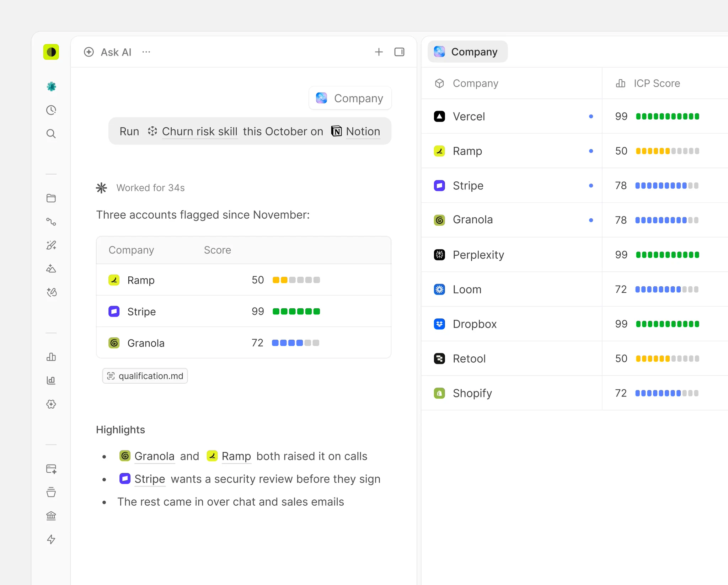Click the sparkle settings badge sidebar icon
Viewport: 728px width, 585px height.
(x=51, y=404)
